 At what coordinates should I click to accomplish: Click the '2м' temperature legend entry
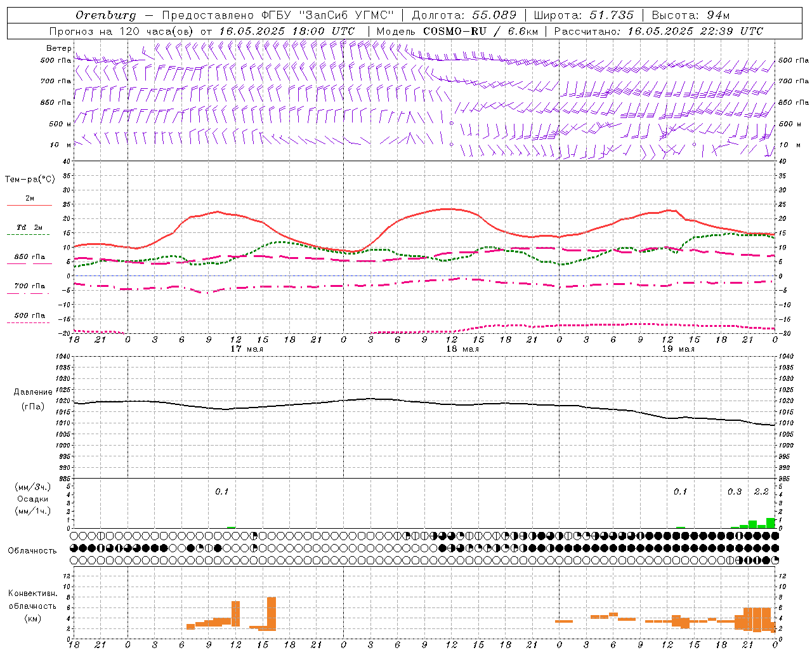pyautogui.click(x=30, y=199)
